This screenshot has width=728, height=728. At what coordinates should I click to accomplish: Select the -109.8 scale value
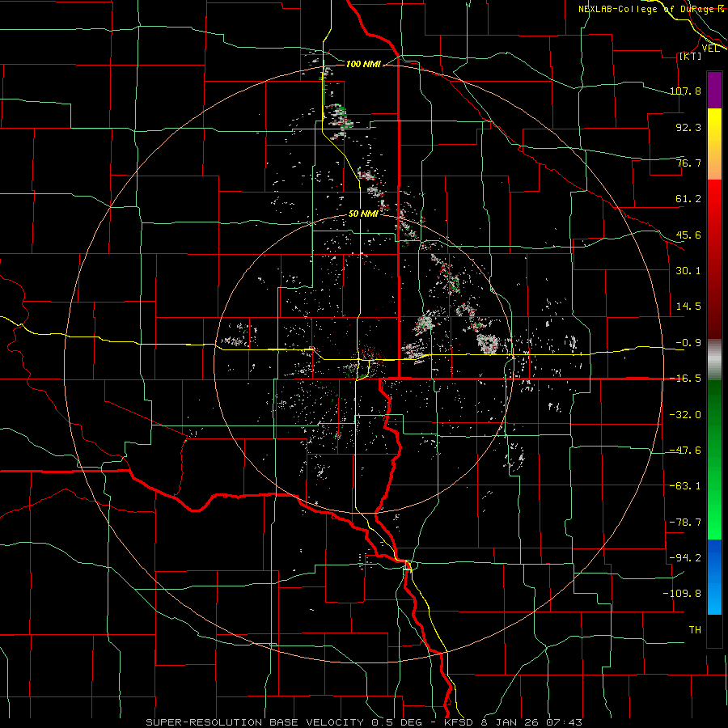click(x=682, y=594)
